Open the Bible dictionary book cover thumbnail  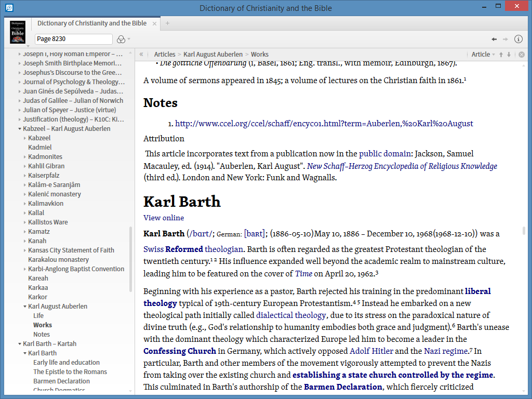pyautogui.click(x=18, y=32)
